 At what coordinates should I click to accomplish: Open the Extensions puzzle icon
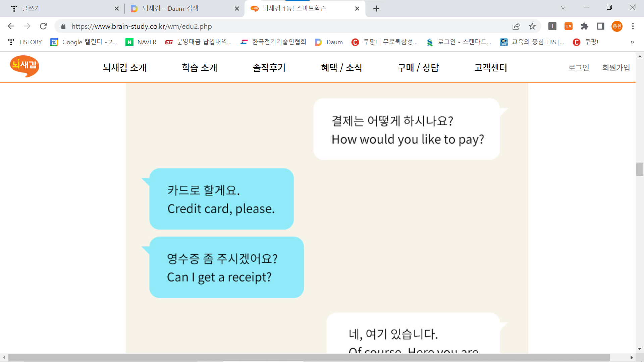(x=585, y=26)
